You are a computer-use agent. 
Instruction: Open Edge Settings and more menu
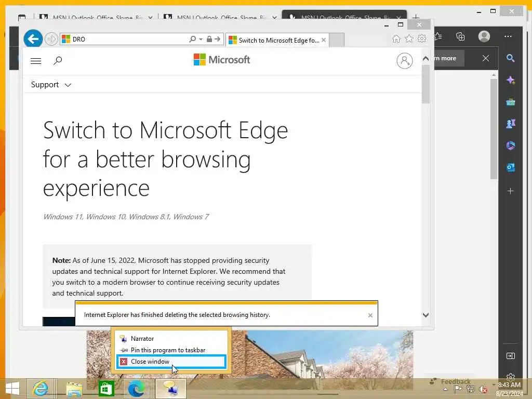[x=508, y=36]
